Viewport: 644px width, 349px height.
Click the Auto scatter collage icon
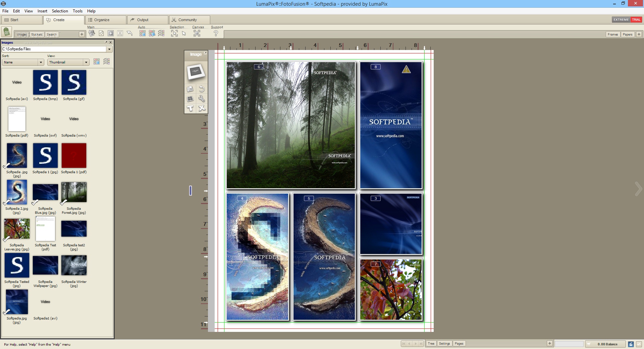point(152,33)
